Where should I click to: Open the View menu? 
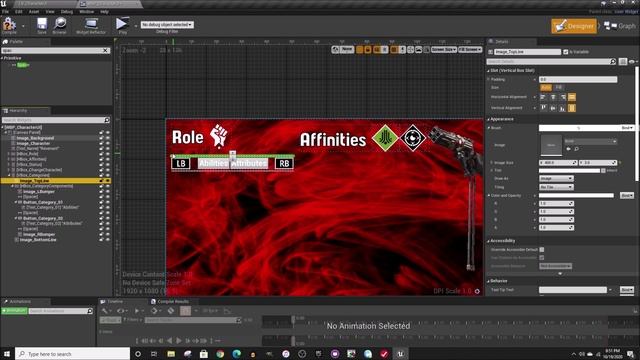pyautogui.click(x=50, y=11)
